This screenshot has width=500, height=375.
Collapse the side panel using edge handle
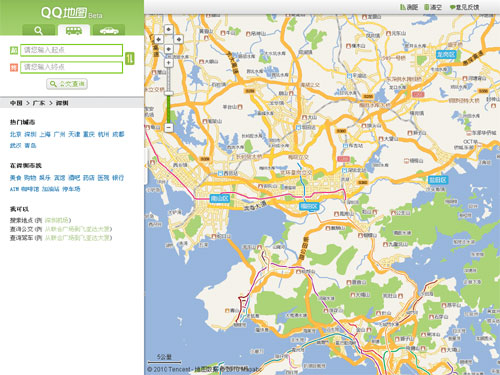point(146,166)
